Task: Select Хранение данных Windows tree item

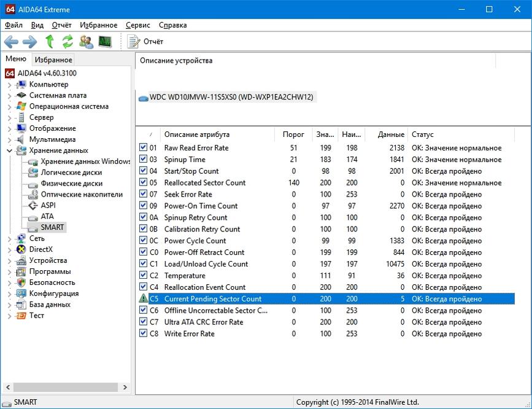Action: (85, 162)
